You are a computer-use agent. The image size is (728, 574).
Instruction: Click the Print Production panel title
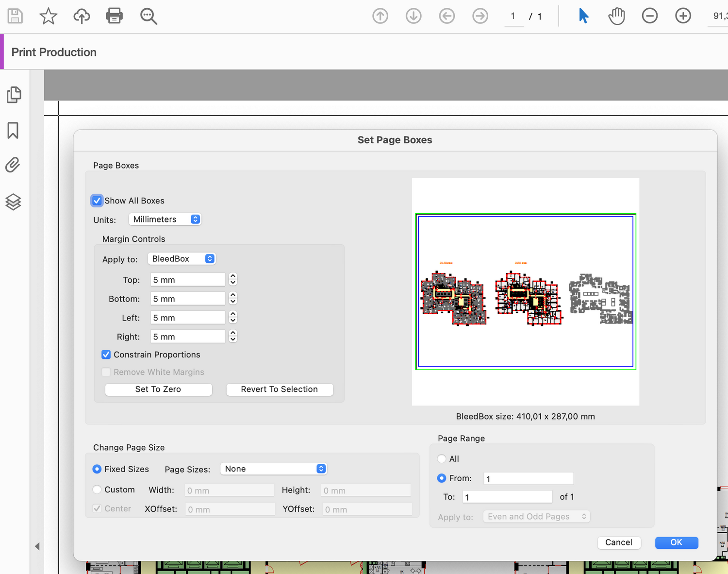point(54,52)
